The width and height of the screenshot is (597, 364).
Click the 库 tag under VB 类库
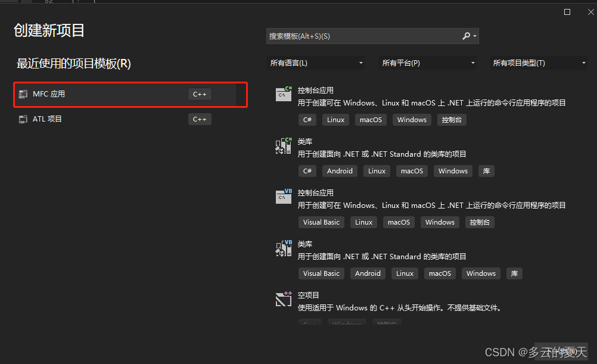[514, 273]
